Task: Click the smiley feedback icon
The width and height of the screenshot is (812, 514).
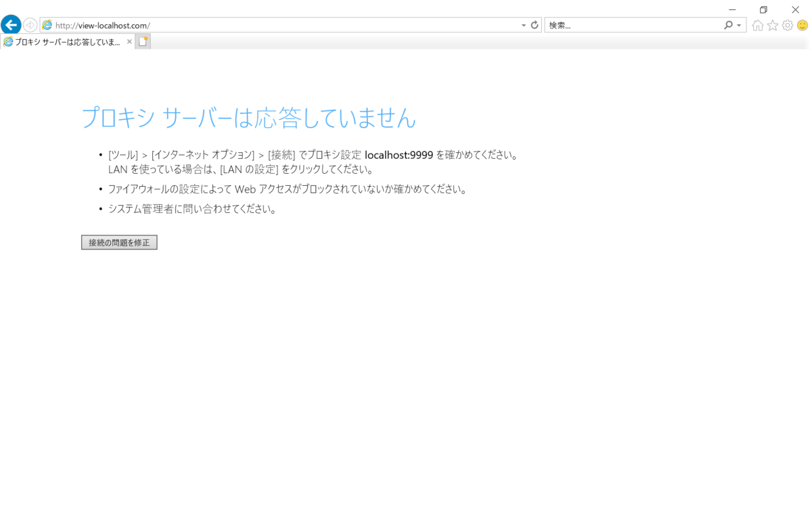Action: (801, 24)
